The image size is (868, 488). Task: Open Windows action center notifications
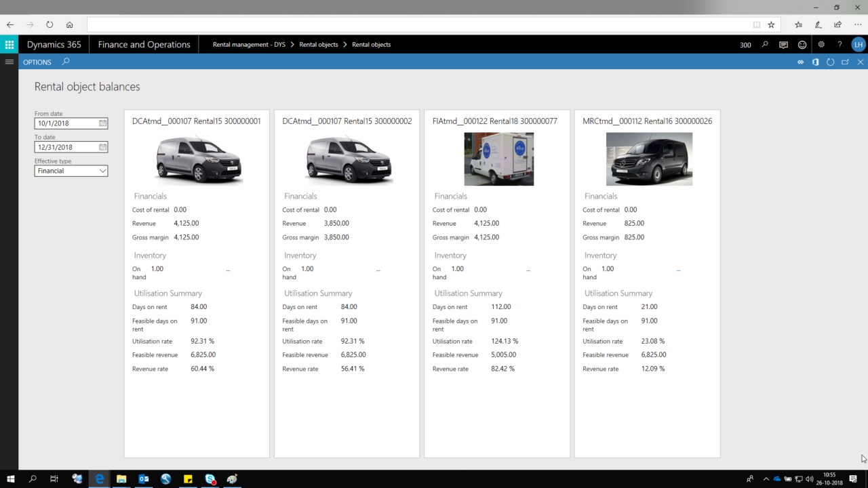(853, 479)
